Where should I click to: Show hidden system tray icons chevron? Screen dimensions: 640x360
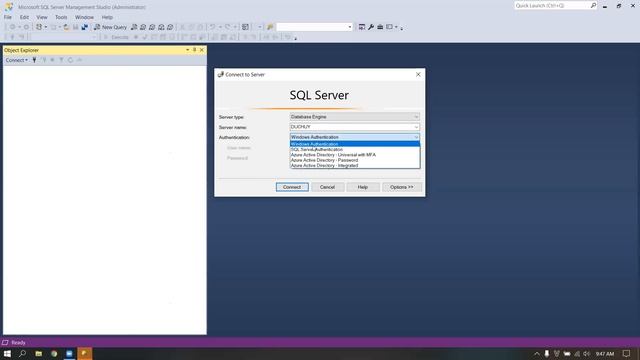coord(537,354)
